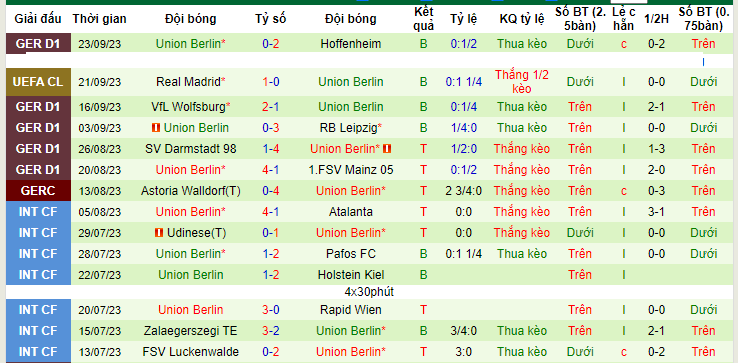Click the Tỷ số column header

(x=271, y=19)
